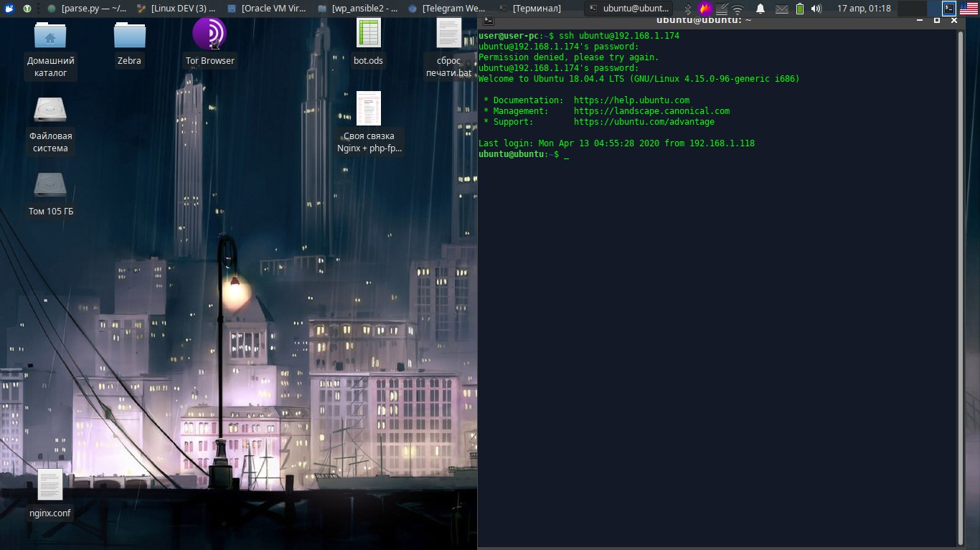Image resolution: width=980 pixels, height=550 pixels.
Task: Select the Zebra folder desktop icon
Action: (129, 43)
